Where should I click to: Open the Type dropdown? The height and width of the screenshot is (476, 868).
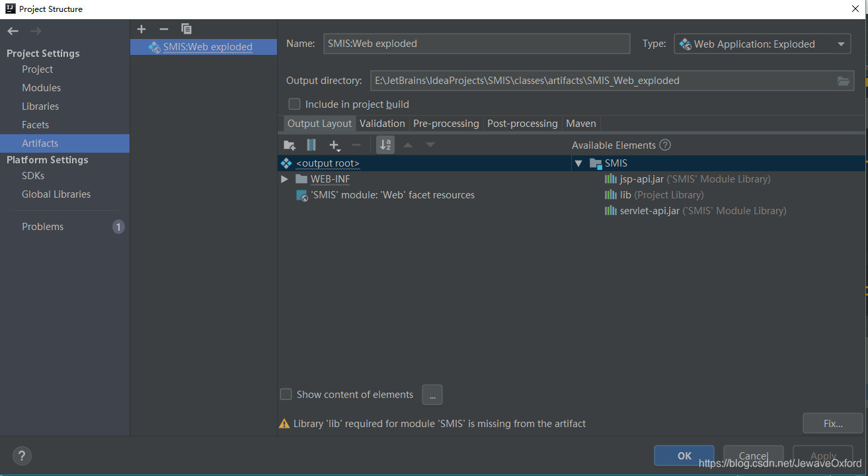[x=763, y=44]
